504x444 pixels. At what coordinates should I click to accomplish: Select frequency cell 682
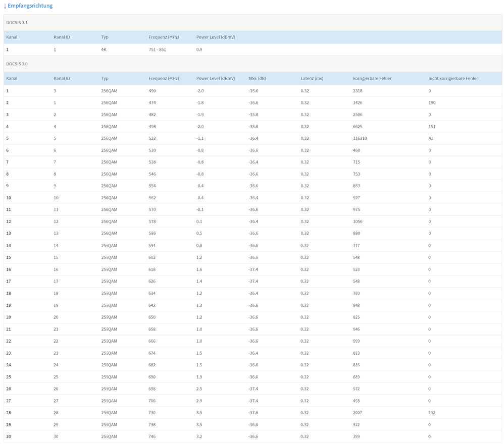pyautogui.click(x=152, y=365)
